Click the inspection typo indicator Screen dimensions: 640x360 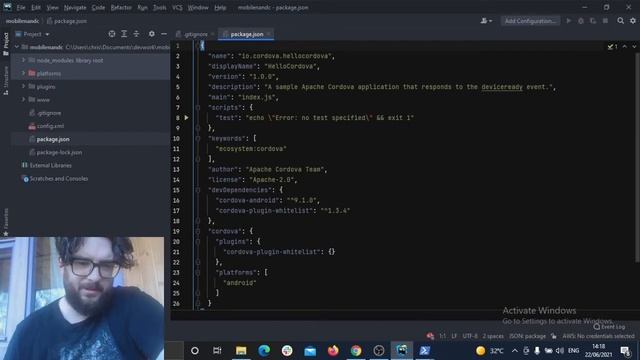612,47
